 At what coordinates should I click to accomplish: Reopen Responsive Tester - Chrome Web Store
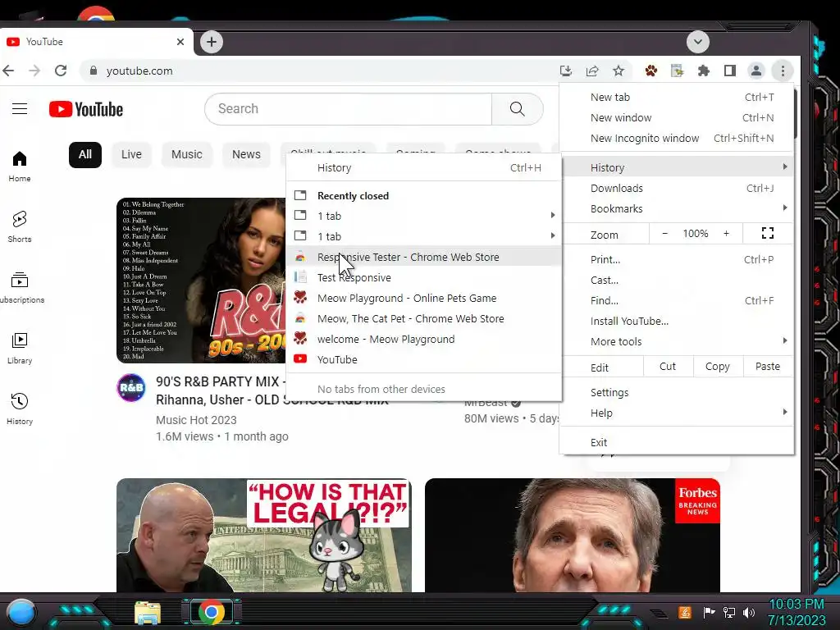click(424, 257)
